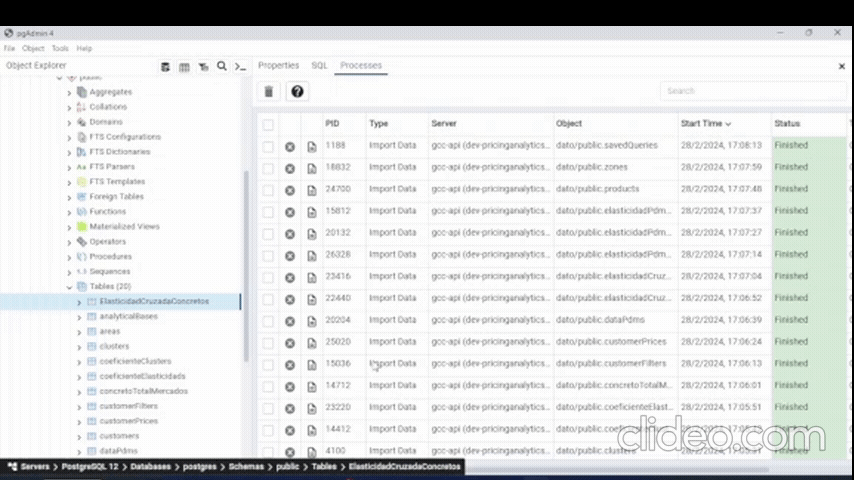Click the delete trash button in Processes
The width and height of the screenshot is (854, 480).
click(x=269, y=92)
